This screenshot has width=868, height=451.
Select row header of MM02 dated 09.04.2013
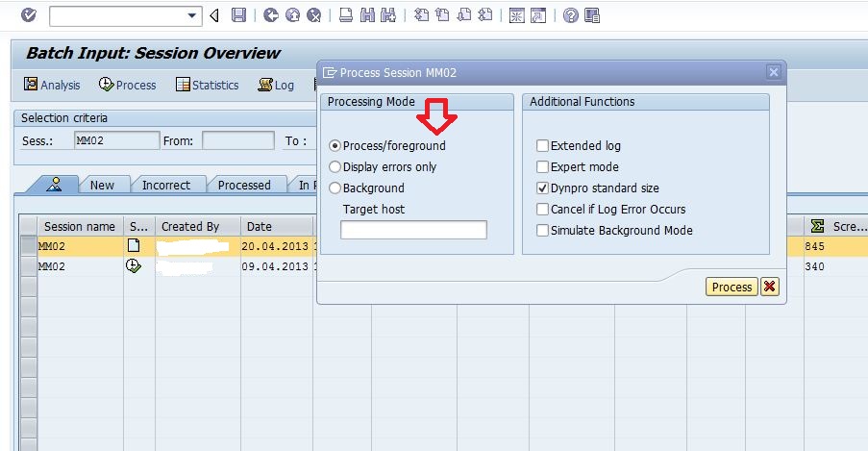[28, 266]
